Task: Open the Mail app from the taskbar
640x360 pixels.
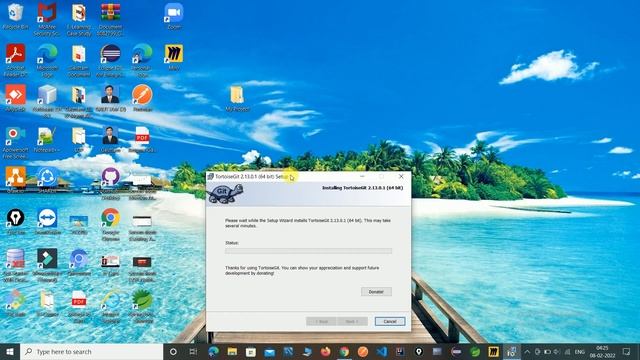Action: (269, 351)
